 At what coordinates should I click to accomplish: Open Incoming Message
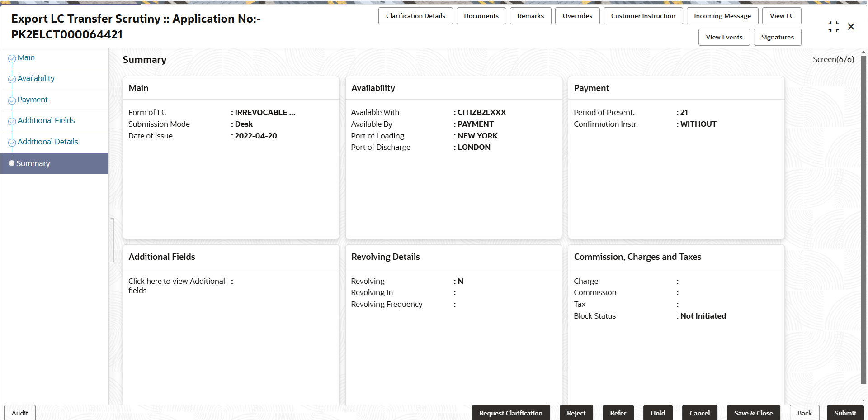722,16
